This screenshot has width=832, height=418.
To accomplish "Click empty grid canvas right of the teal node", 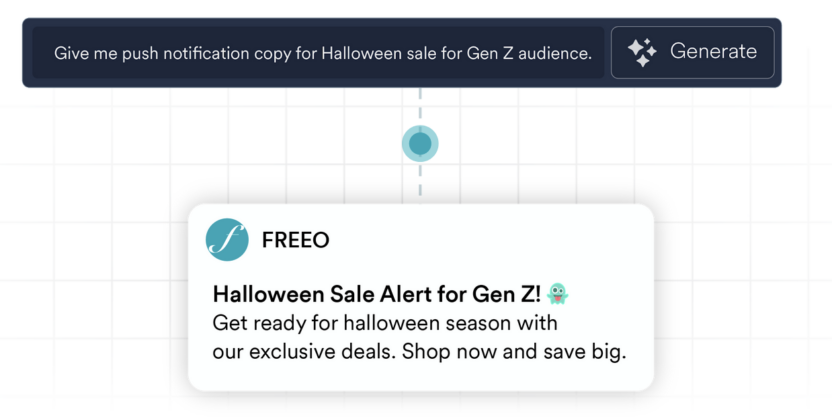I will pos(600,144).
